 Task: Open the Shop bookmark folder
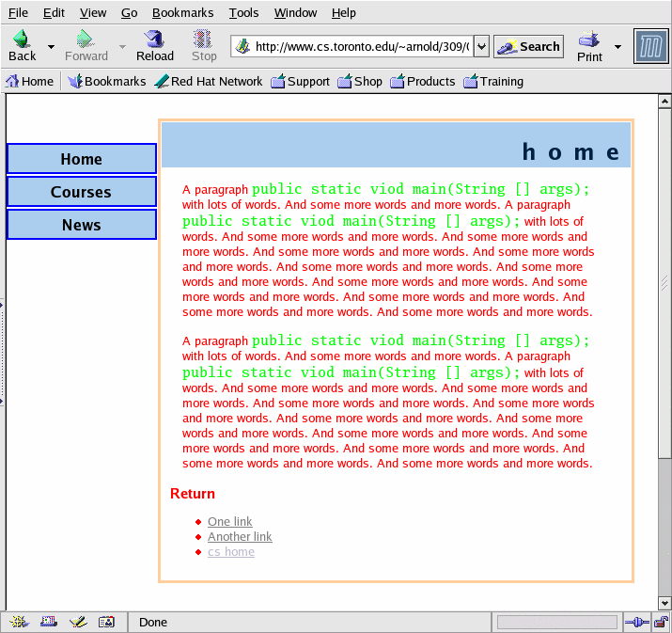pyautogui.click(x=360, y=81)
